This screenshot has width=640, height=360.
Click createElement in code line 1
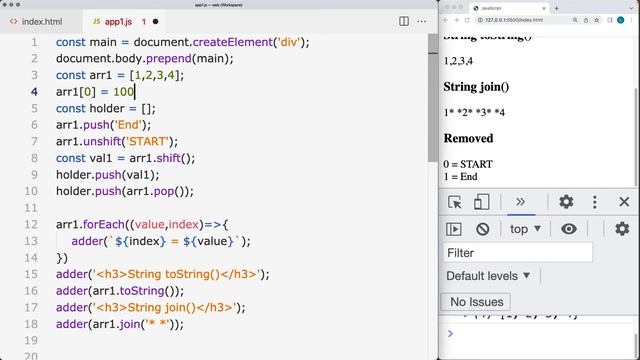[233, 42]
